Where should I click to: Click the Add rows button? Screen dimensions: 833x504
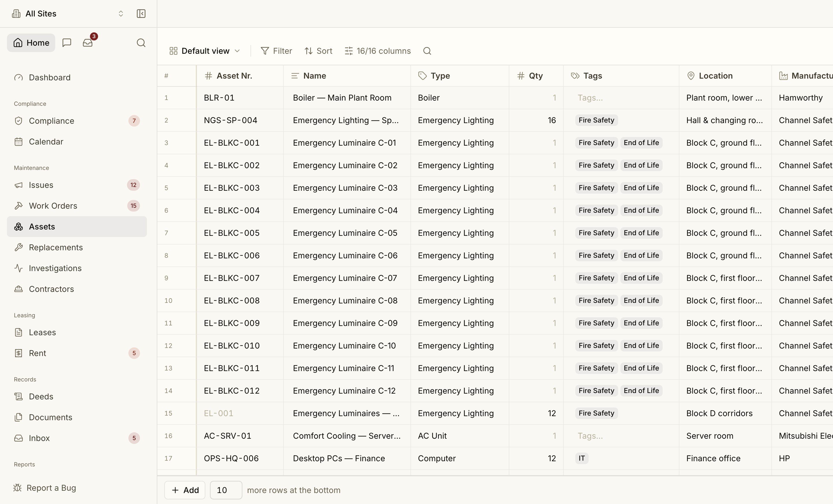point(185,490)
